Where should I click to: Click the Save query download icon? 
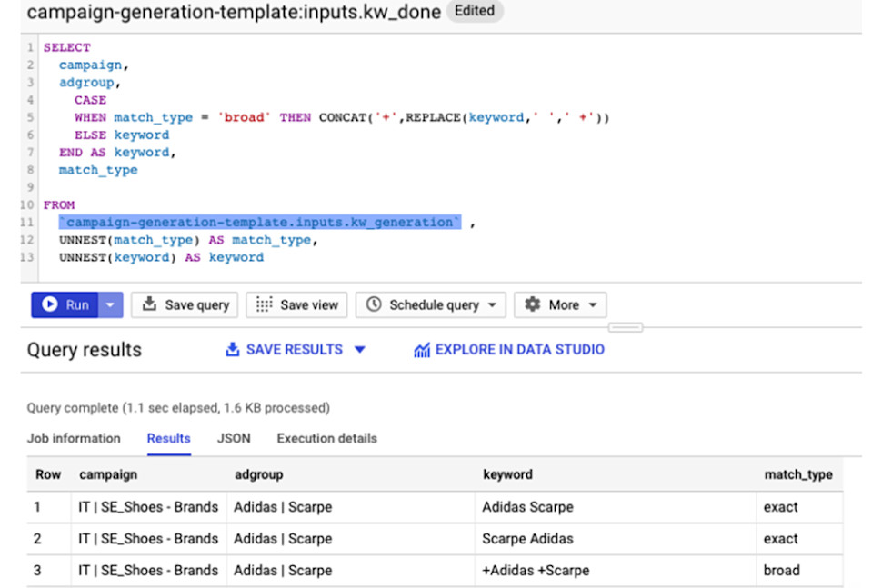point(149,304)
